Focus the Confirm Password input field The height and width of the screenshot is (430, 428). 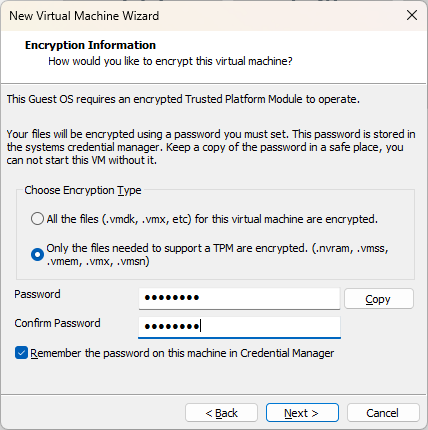[x=239, y=327]
